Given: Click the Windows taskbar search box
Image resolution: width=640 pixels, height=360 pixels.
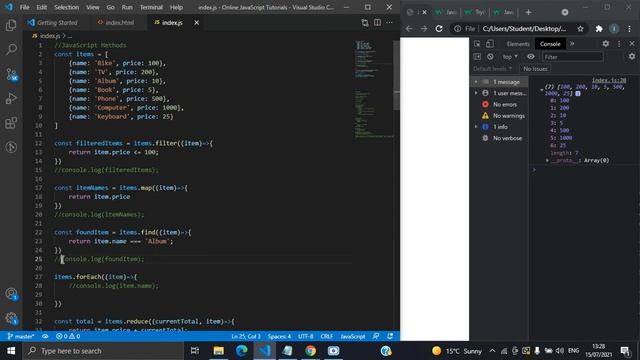Looking at the screenshot, I should [104, 351].
